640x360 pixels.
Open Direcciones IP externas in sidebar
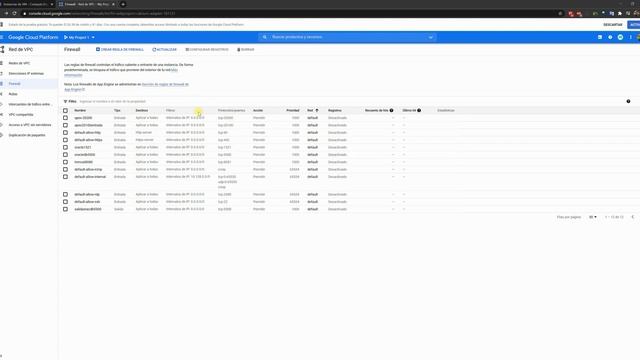pyautogui.click(x=26, y=73)
